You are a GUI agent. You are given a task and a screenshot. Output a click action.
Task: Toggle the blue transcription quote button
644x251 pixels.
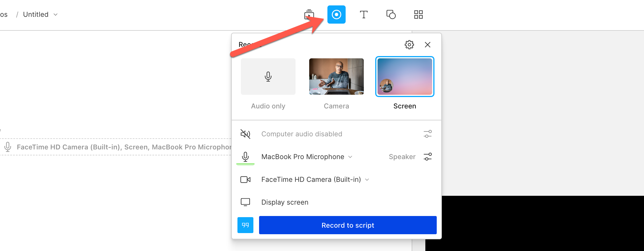click(x=245, y=225)
